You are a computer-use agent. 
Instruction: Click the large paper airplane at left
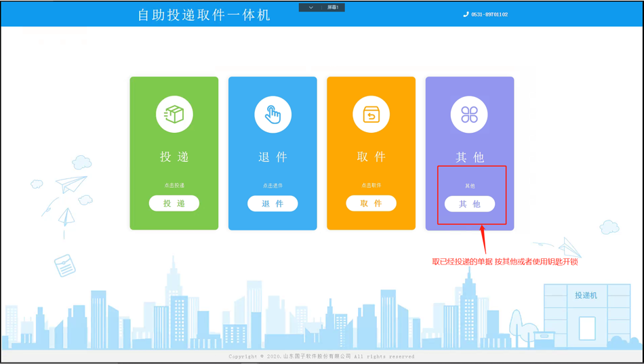coord(71,183)
